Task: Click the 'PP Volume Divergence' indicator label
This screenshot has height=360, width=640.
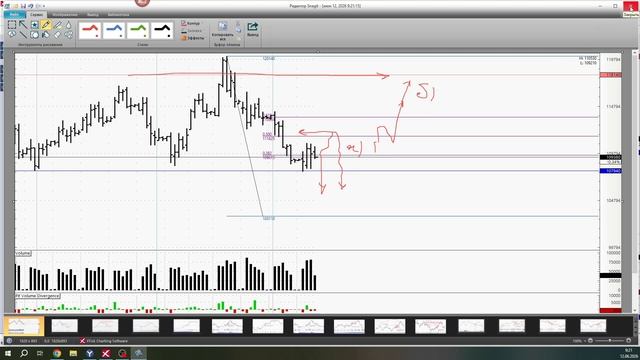Action: click(x=38, y=296)
